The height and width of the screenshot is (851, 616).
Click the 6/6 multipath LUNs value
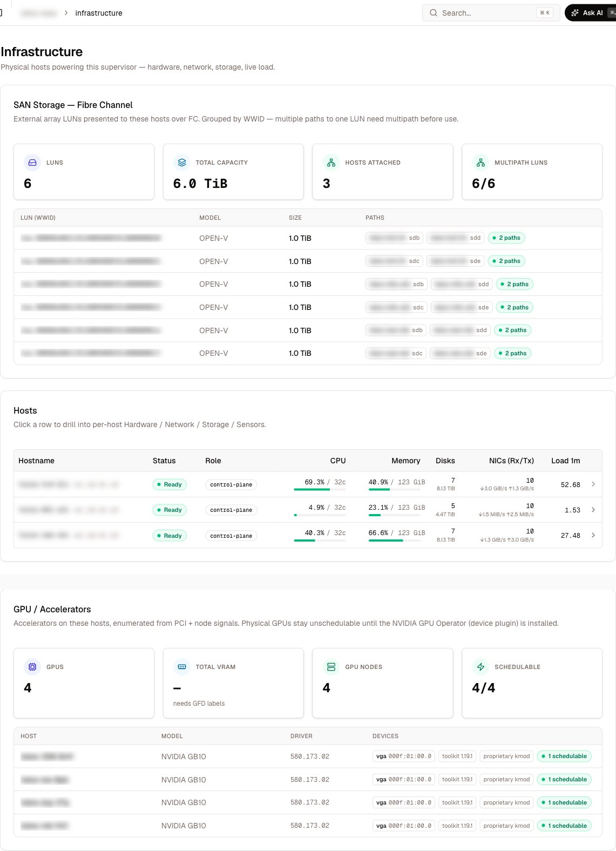tap(484, 184)
